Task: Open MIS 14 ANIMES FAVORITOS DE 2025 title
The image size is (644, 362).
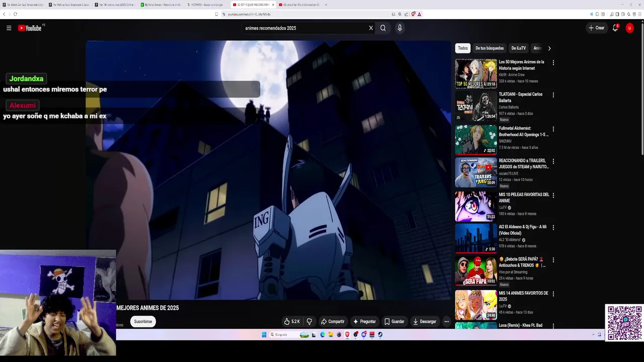Action: [x=523, y=296]
